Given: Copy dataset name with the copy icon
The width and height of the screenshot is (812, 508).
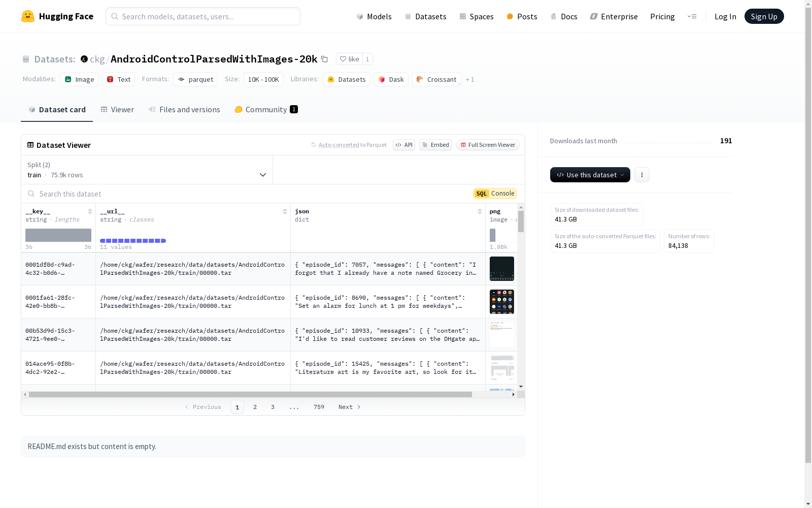Looking at the screenshot, I should pyautogui.click(x=324, y=59).
